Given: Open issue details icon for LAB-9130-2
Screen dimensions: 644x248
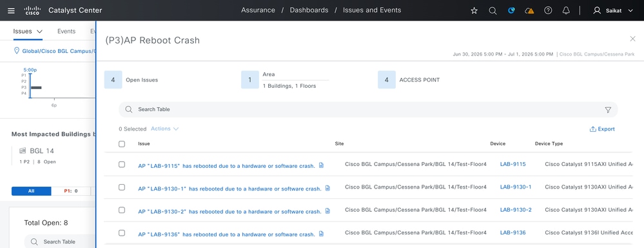Looking at the screenshot, I should (327, 211).
